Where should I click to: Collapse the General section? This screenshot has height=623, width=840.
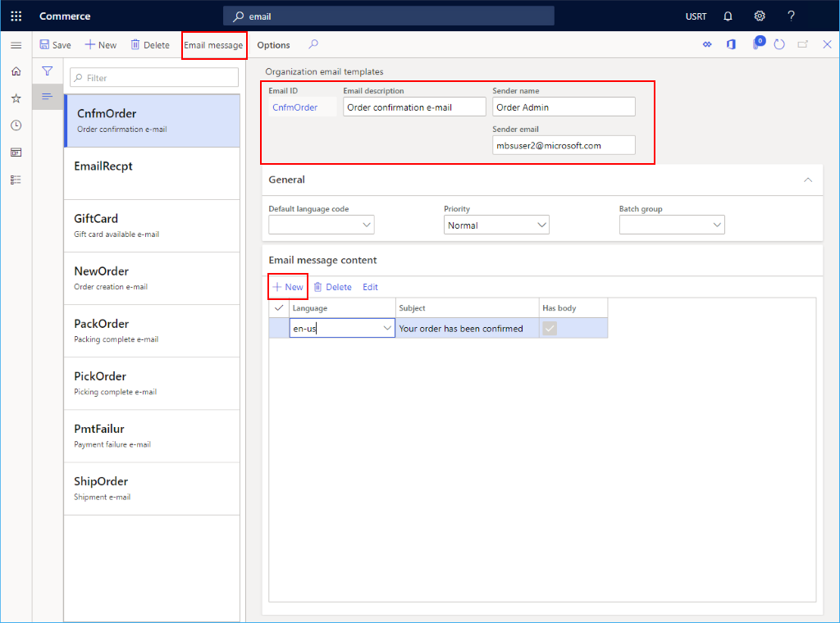[x=808, y=180]
